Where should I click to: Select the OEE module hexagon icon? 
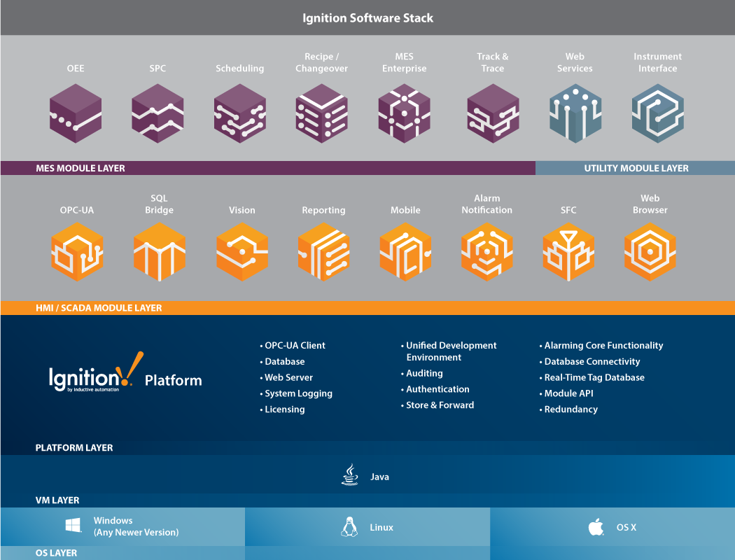pyautogui.click(x=76, y=113)
